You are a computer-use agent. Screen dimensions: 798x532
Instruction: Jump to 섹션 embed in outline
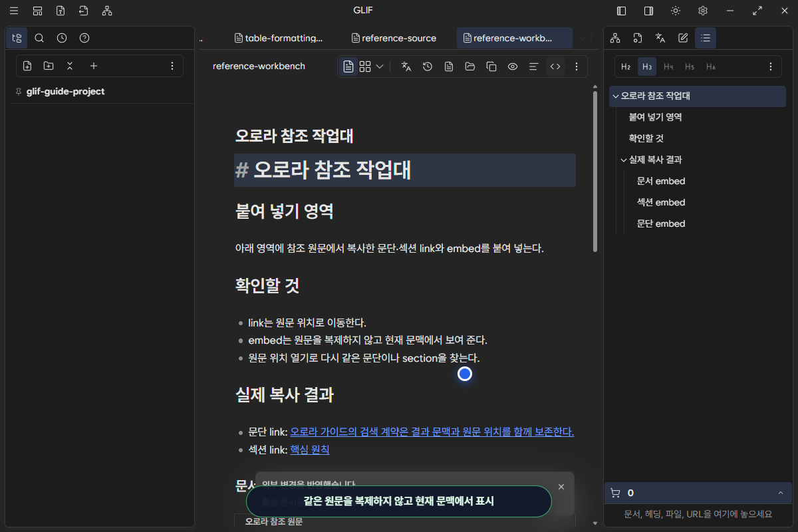coord(660,202)
